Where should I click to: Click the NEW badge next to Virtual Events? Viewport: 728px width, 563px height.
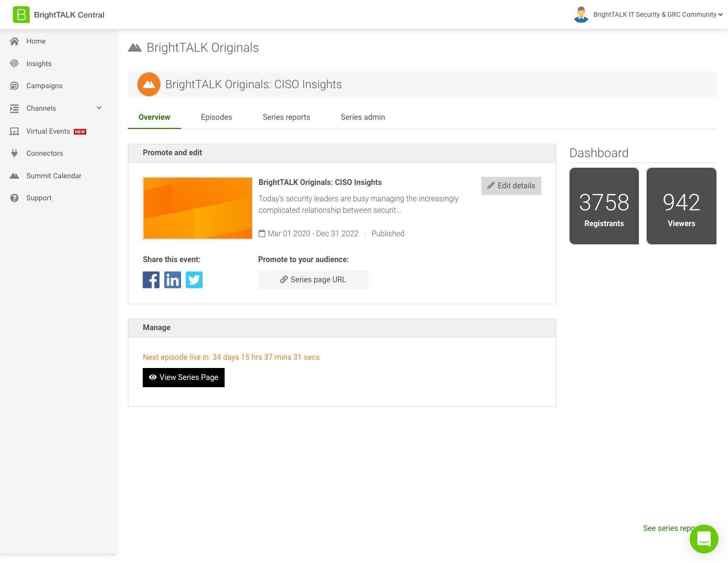point(80,132)
